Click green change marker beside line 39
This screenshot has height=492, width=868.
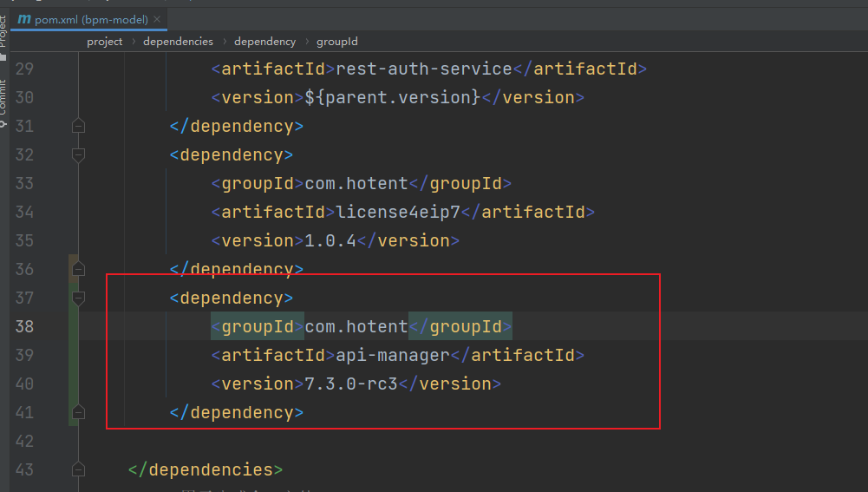(74, 356)
